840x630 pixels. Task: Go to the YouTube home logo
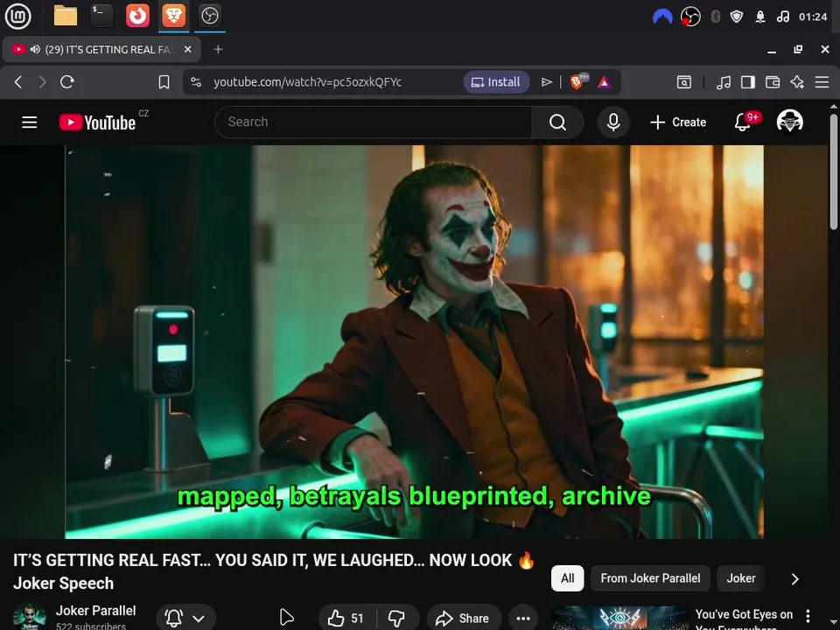click(97, 122)
